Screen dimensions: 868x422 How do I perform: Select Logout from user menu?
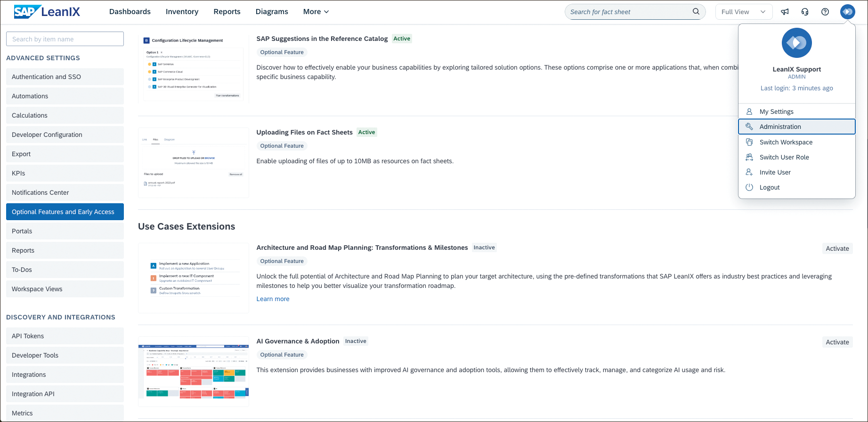797,187
